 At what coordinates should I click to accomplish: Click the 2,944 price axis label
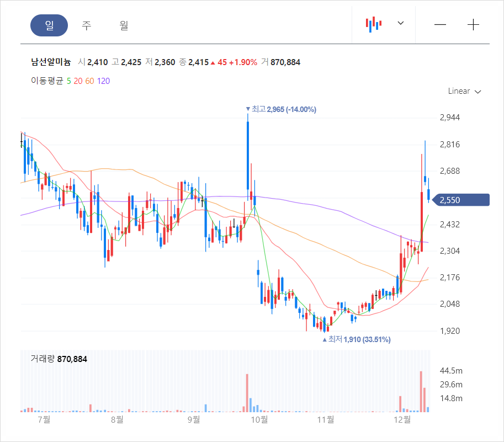point(450,118)
